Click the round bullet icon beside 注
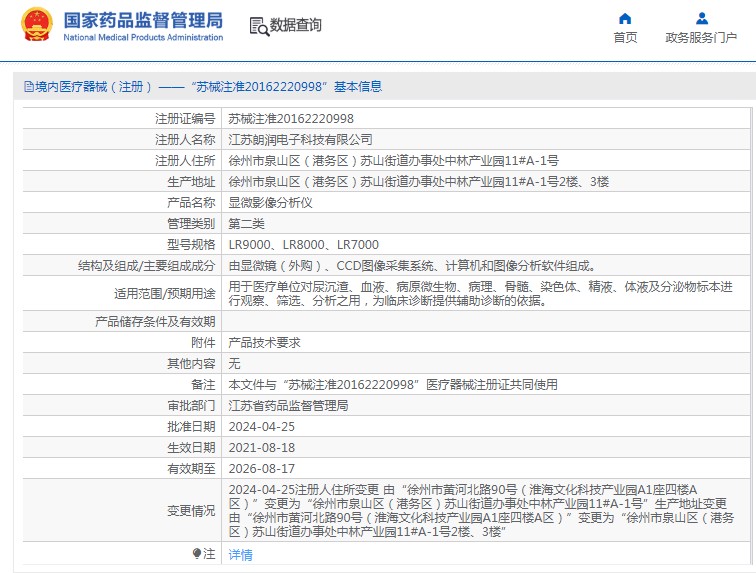756x573 pixels. (197, 553)
